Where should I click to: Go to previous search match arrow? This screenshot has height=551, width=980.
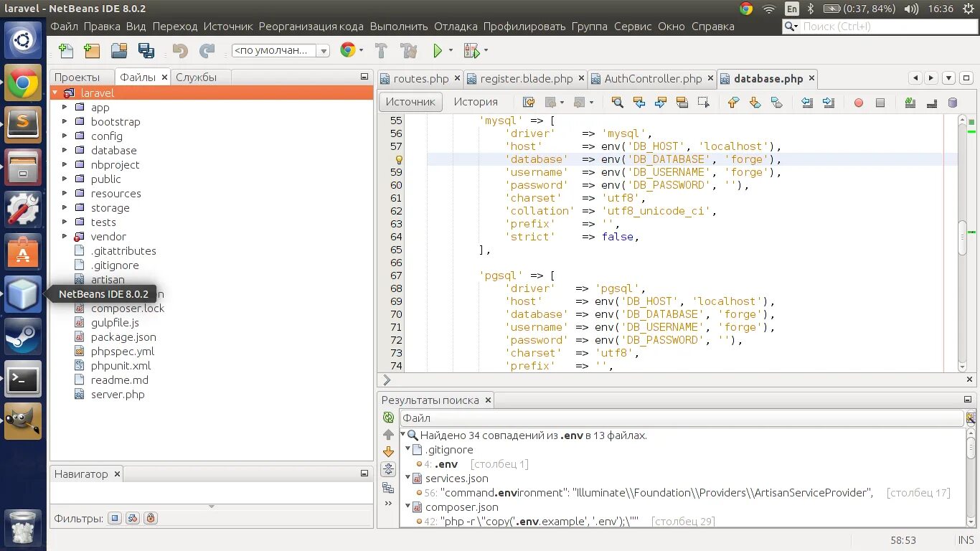click(x=388, y=435)
